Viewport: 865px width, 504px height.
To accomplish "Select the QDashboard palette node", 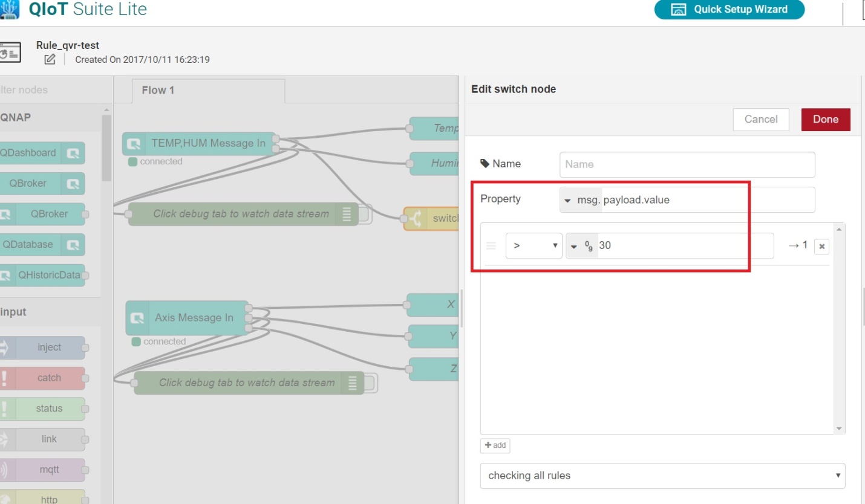I will 41,153.
